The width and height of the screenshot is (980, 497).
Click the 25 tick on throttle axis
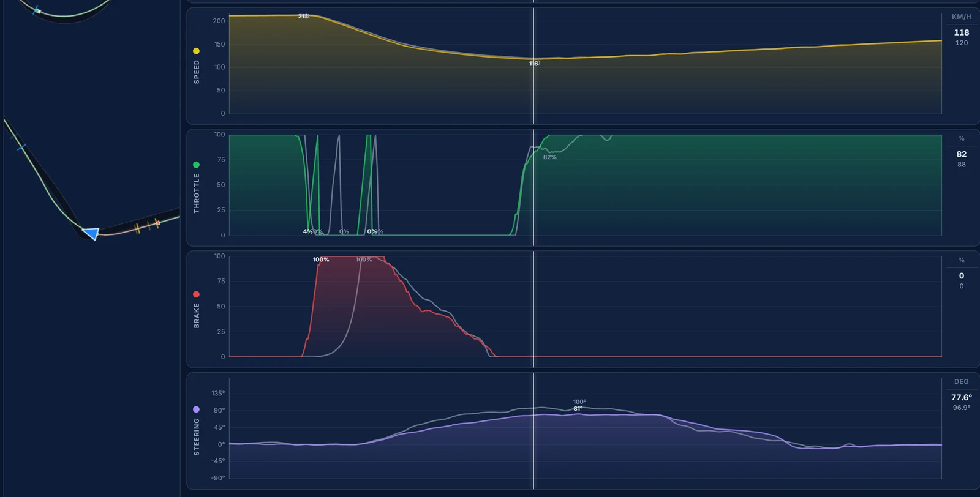tap(221, 210)
